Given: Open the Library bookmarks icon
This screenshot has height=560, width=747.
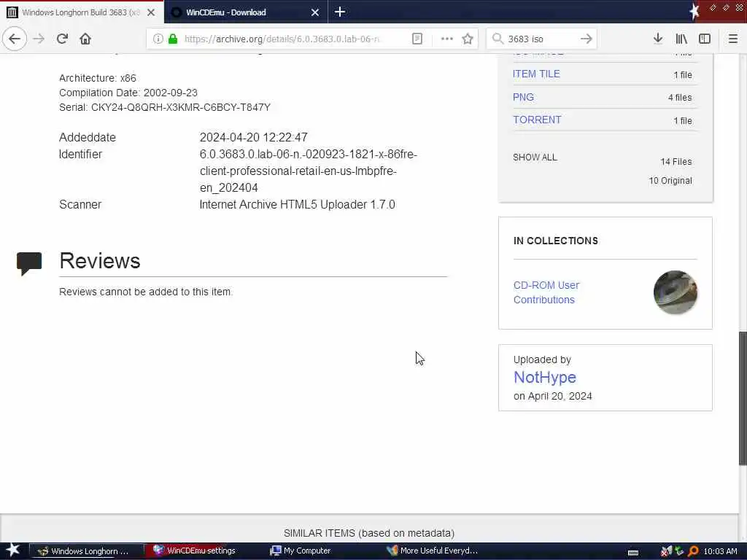Looking at the screenshot, I should [x=681, y=39].
